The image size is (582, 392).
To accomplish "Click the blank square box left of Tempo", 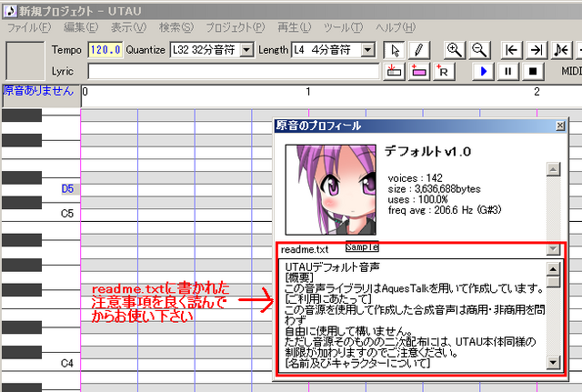I will pyautogui.click(x=25, y=61).
